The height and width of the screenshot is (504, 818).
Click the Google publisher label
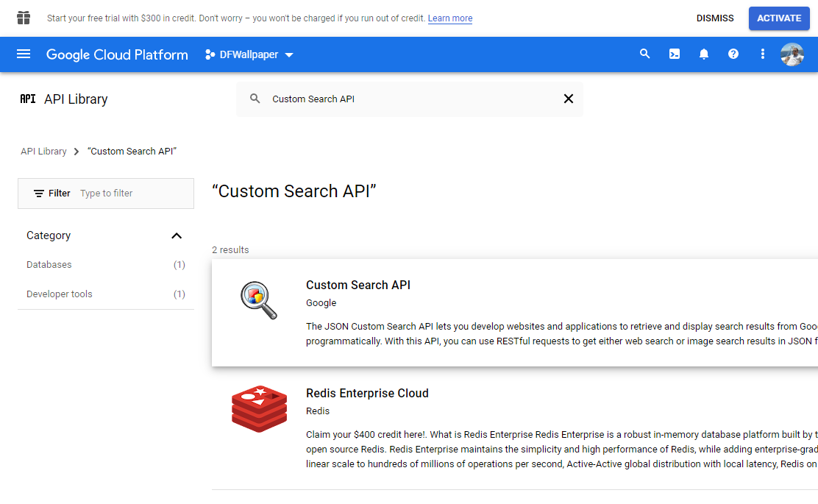321,303
